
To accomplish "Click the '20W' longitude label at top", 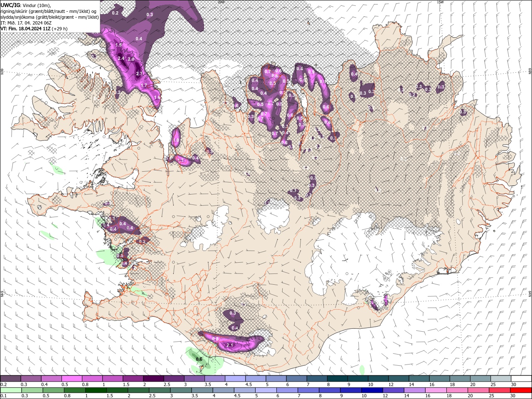I will click(221, 2).
